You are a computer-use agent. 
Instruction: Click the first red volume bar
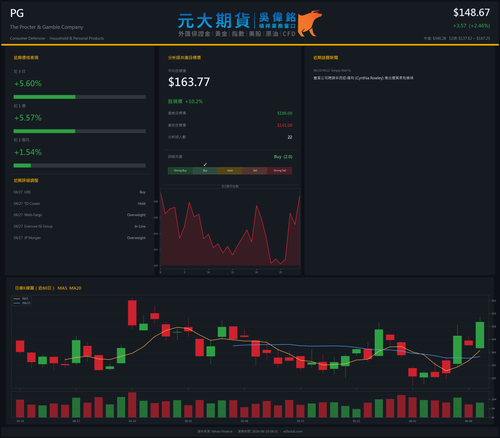pyautogui.click(x=20, y=408)
